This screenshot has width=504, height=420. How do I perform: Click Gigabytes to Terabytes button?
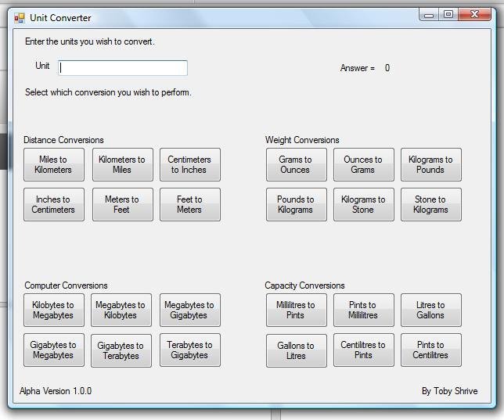tap(121, 350)
